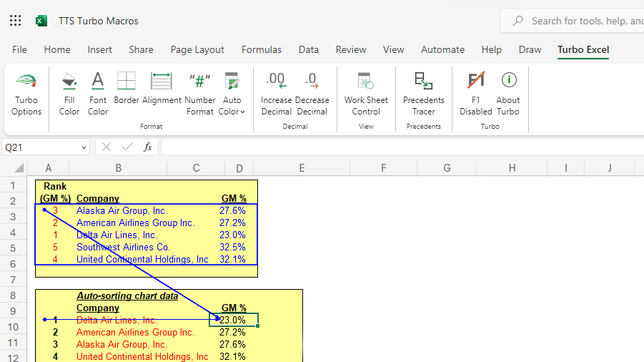Select the Font Color tool
Screen dimensions: 644x362
coord(98,94)
